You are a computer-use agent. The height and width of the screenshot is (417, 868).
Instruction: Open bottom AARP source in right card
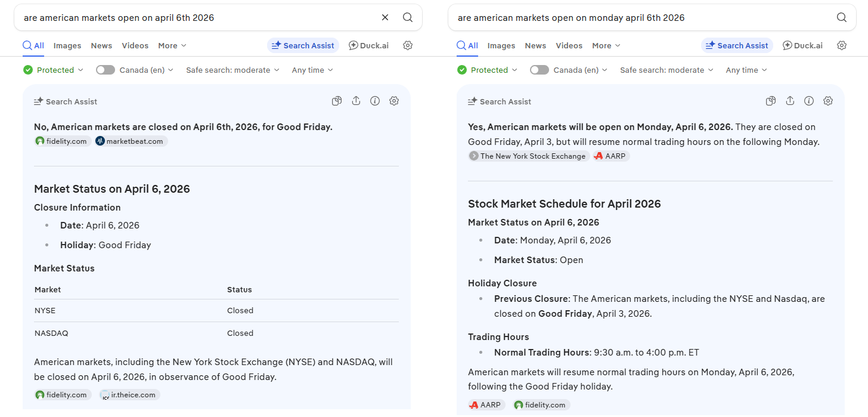pyautogui.click(x=486, y=405)
